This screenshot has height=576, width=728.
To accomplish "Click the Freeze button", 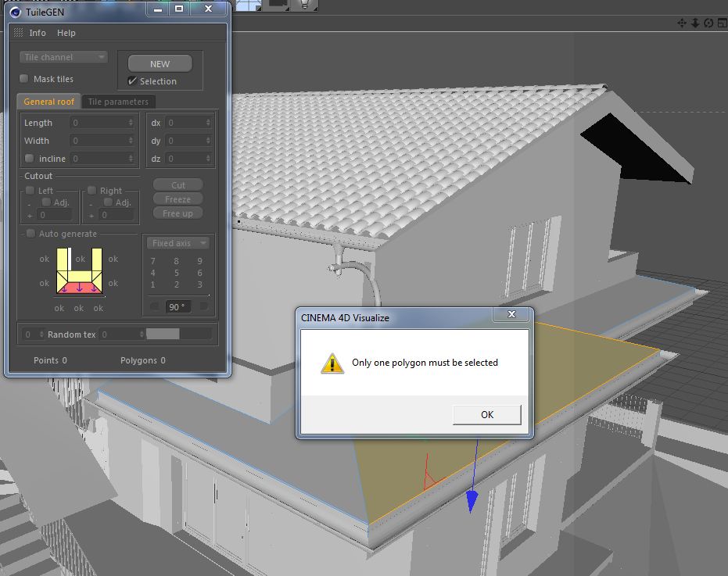I will (x=178, y=199).
